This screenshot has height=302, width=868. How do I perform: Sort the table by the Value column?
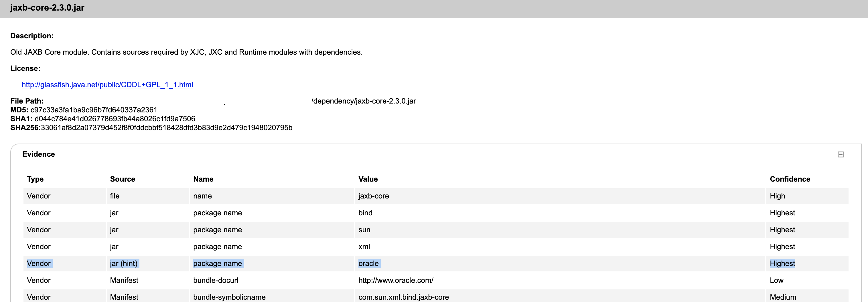368,179
